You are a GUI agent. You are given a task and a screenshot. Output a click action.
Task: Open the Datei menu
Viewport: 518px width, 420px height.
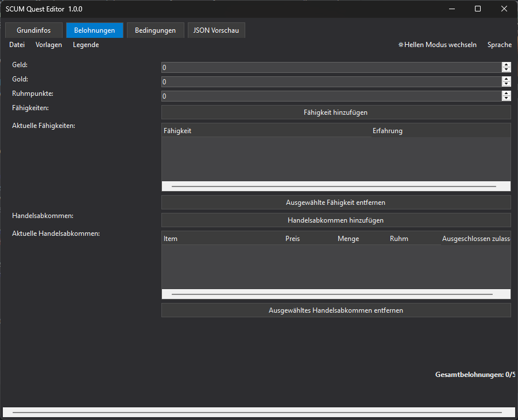coord(17,45)
